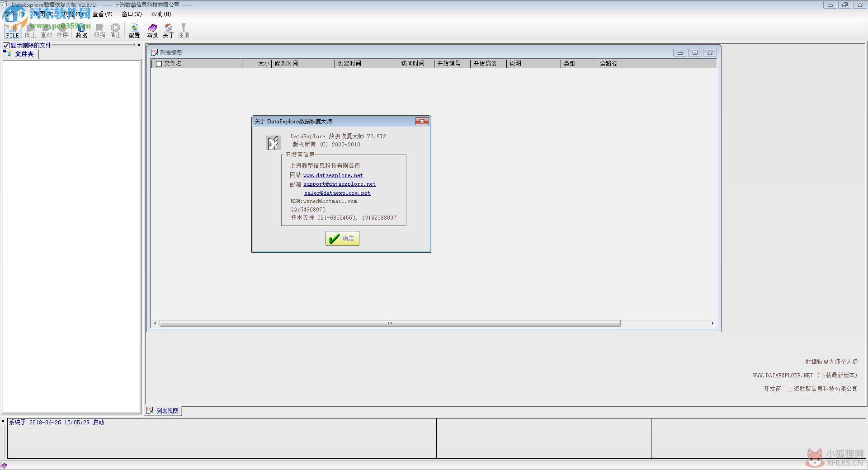Click the 全路径 column header
Screen dimensions: 868x470
click(656, 64)
